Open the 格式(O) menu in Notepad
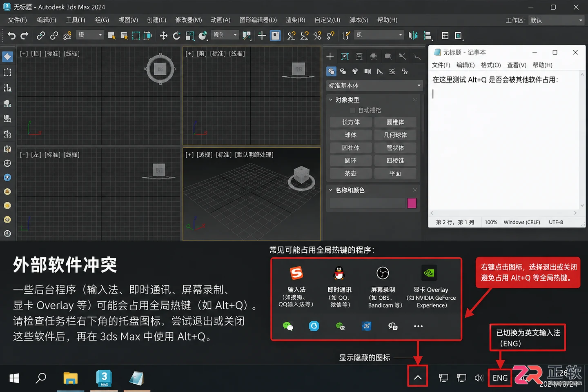588x392 pixels. click(491, 65)
